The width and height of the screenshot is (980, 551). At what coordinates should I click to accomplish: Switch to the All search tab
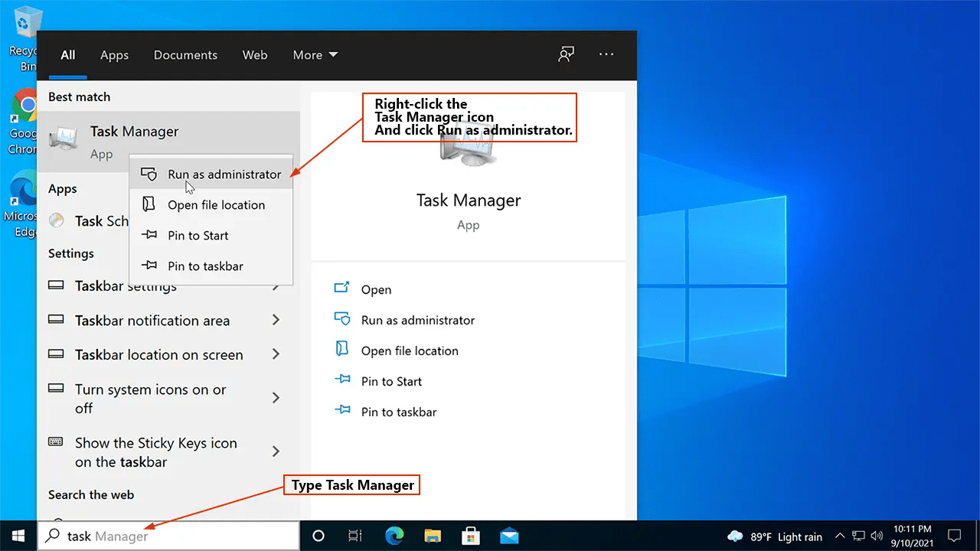(68, 55)
